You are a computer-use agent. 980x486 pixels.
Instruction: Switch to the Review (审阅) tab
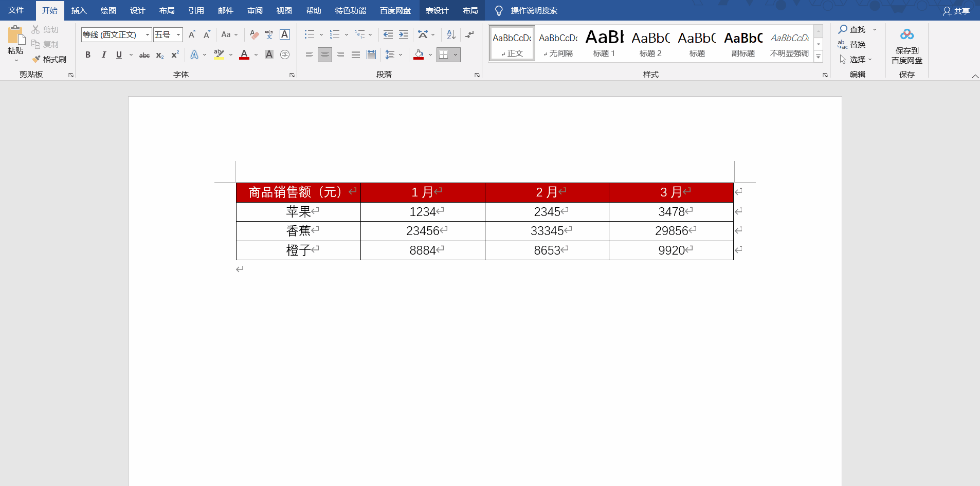pos(255,10)
